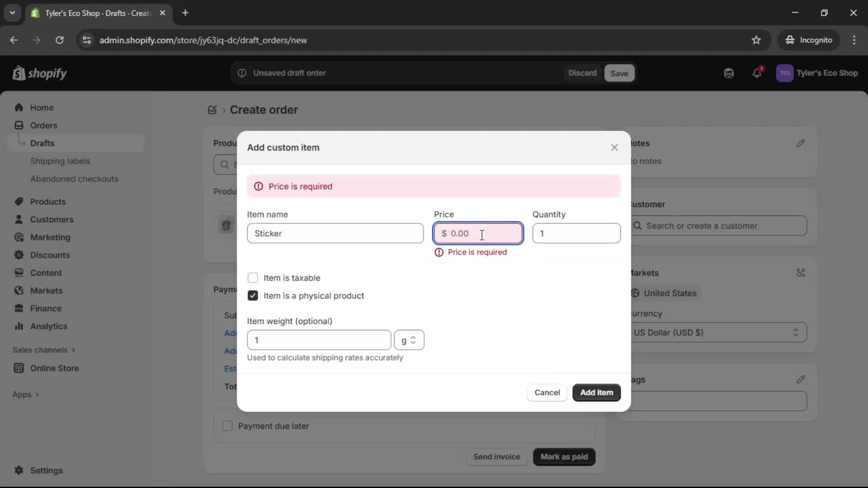Image resolution: width=868 pixels, height=488 pixels.
Task: Click the Tags input field
Action: tap(718, 401)
